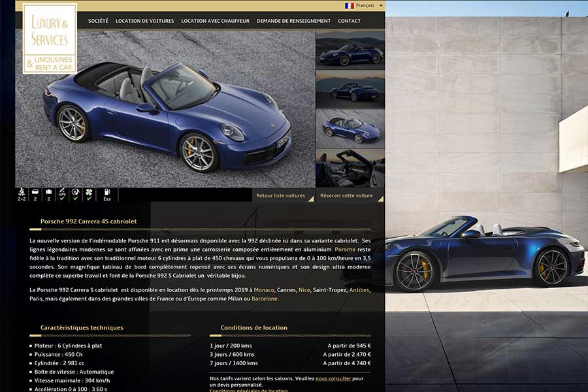Click the price A partir de 2 470 €
Viewport: 588px width, 392px height.
(x=347, y=354)
